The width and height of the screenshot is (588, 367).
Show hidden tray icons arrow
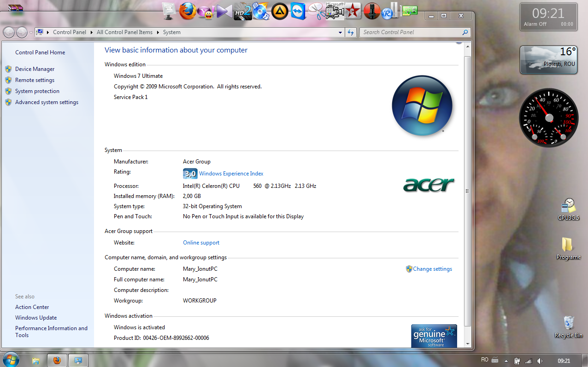pos(506,361)
